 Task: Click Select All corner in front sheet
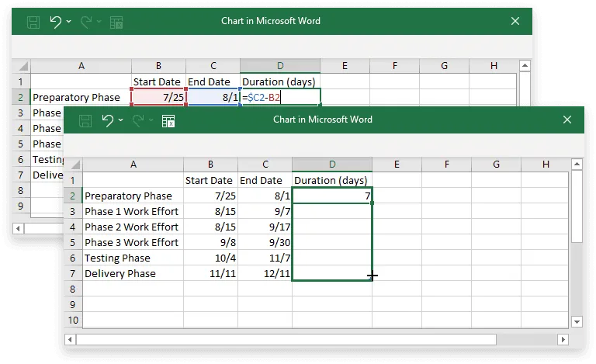tap(75, 165)
